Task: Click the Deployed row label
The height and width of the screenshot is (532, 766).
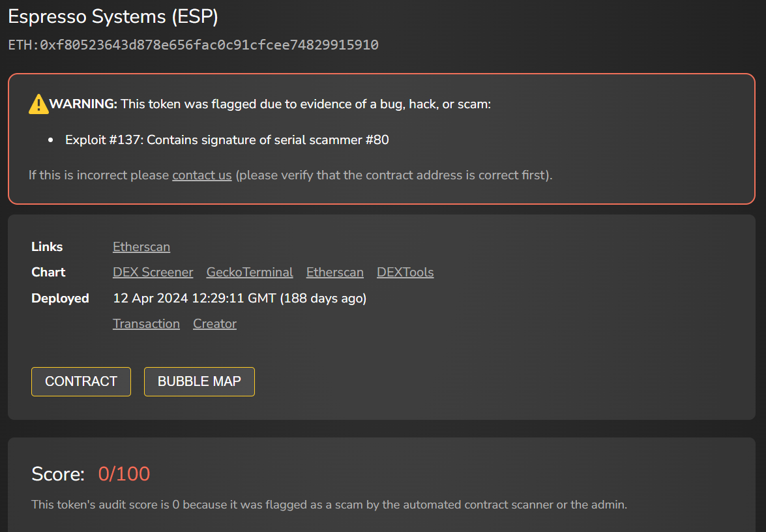Action: (60, 298)
